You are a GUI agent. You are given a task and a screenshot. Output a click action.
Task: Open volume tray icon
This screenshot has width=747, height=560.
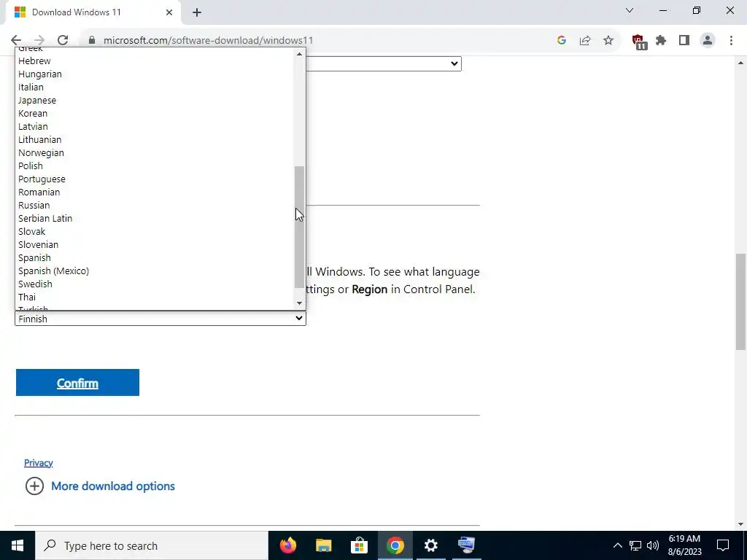pyautogui.click(x=653, y=545)
